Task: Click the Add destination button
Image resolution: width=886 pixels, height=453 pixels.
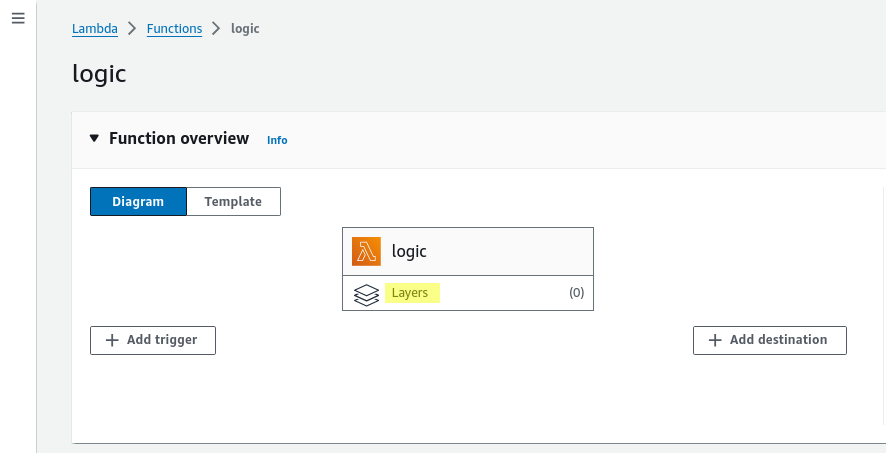Action: [770, 340]
